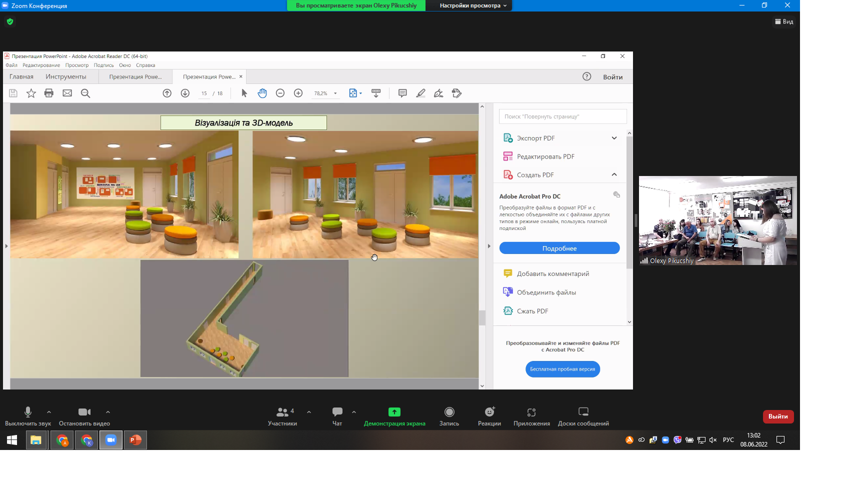Click the Save file icon in Acrobat toolbar
This screenshot has height=504, width=845.
13,93
